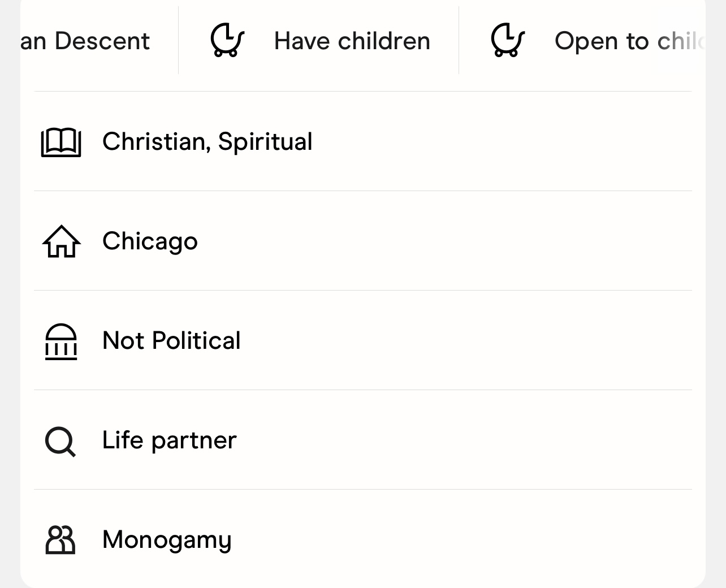Click the magnifying glass icon

click(x=60, y=441)
